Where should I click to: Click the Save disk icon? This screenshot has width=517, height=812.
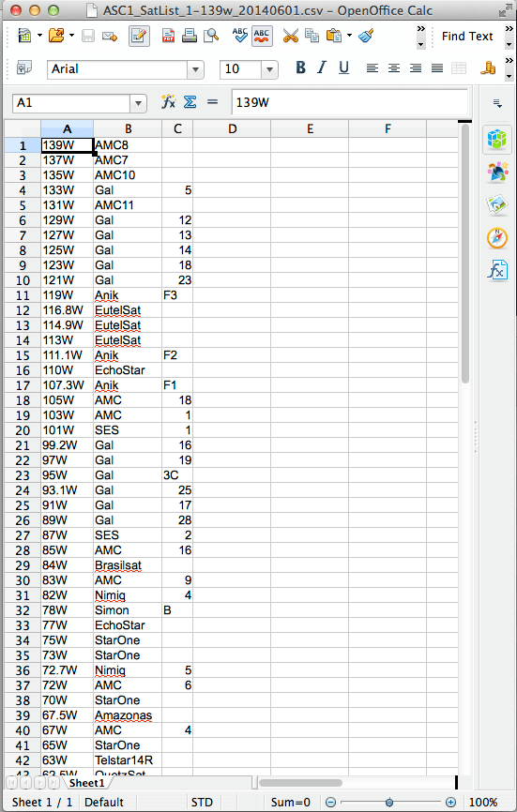click(88, 37)
